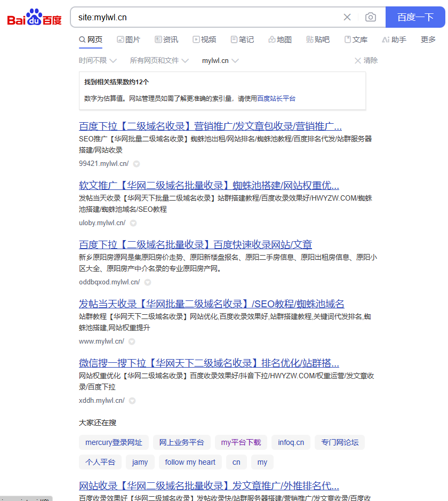The width and height of the screenshot is (448, 501).
Task: Go to the 文库 tab
Action: pos(356,39)
